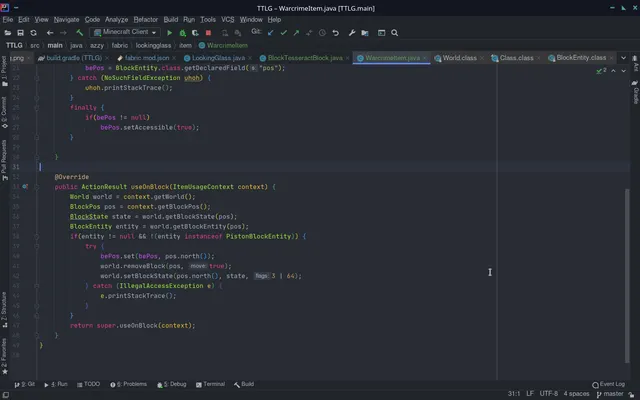Close the fabric.mod.json tab

174,58
